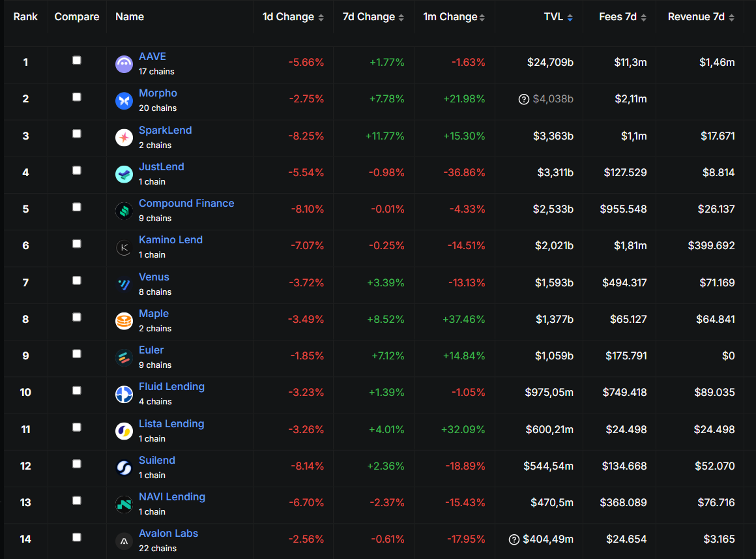Image resolution: width=756 pixels, height=559 pixels.
Task: Check the compare box for NAVI Lending
Action: pos(77,500)
